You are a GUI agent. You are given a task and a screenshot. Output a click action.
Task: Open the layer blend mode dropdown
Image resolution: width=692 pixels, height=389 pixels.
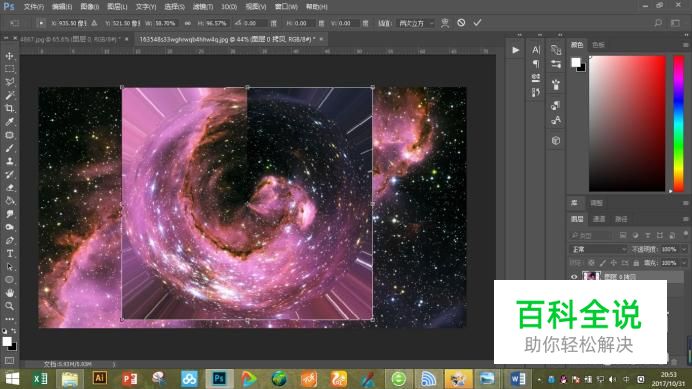(598, 249)
